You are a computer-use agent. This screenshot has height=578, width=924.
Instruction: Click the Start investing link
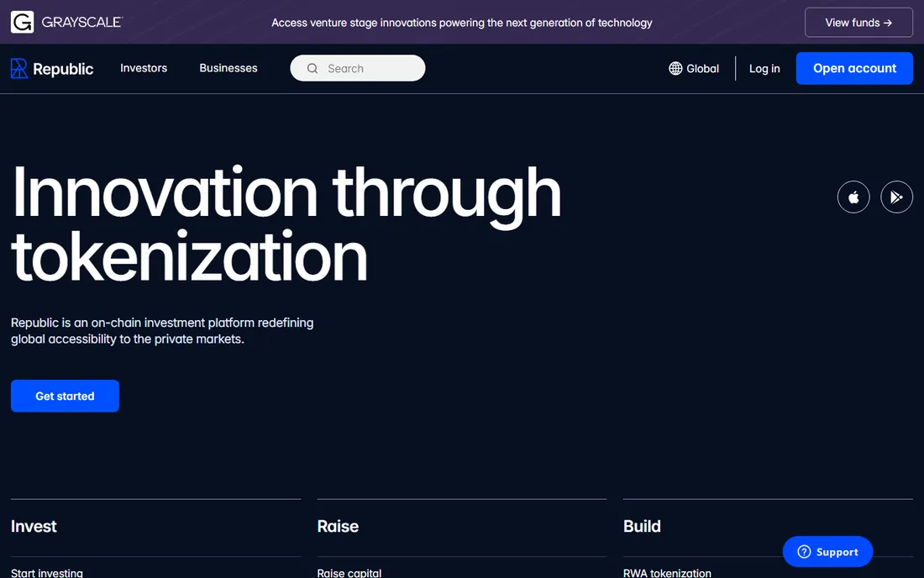pyautogui.click(x=46, y=573)
